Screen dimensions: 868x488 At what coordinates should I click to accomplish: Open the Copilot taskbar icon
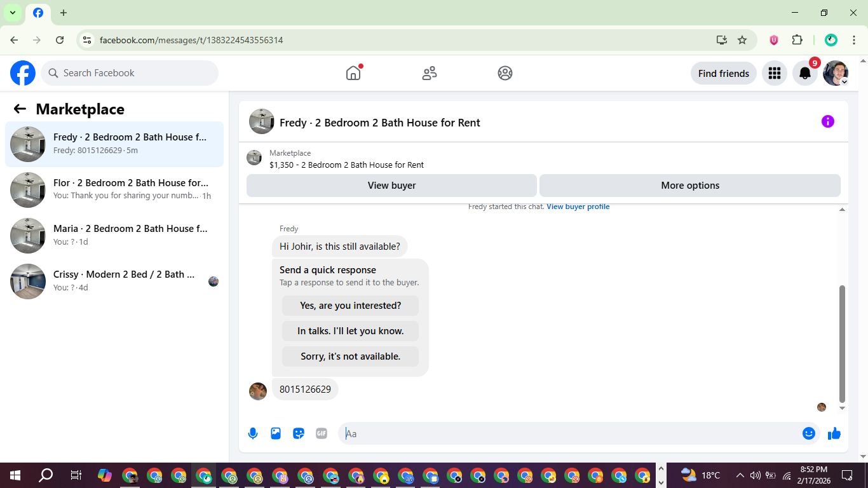click(x=105, y=475)
